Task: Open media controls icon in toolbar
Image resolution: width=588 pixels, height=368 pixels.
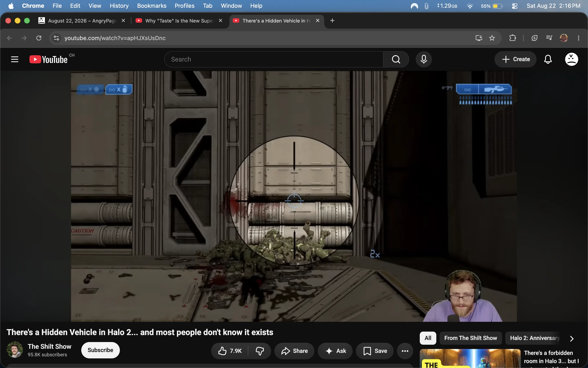Action: pyautogui.click(x=549, y=38)
